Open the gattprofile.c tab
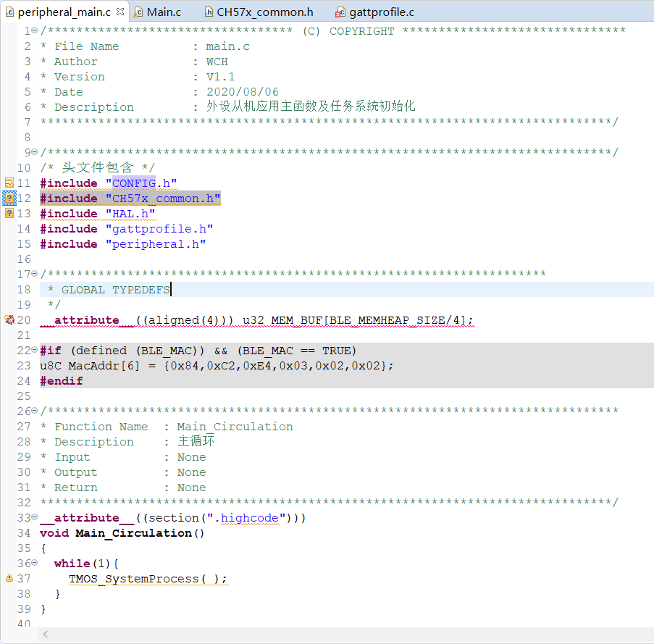The height and width of the screenshot is (644, 654). click(x=382, y=12)
